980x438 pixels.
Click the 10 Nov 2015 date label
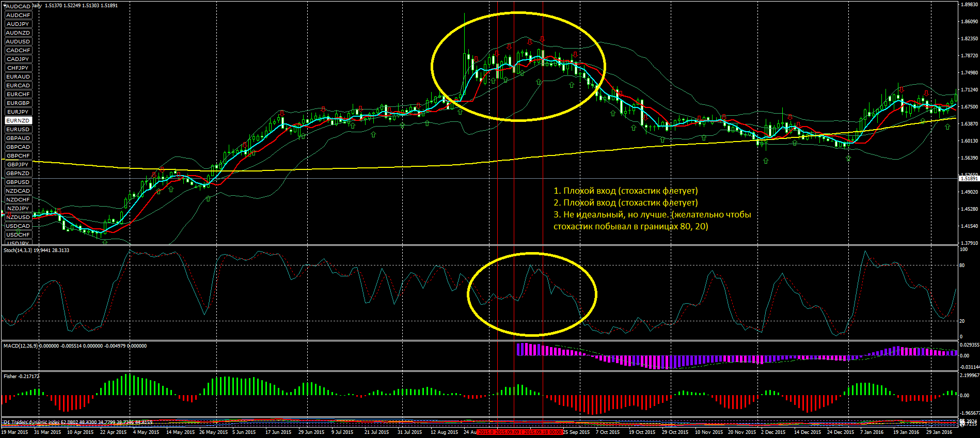(x=709, y=432)
